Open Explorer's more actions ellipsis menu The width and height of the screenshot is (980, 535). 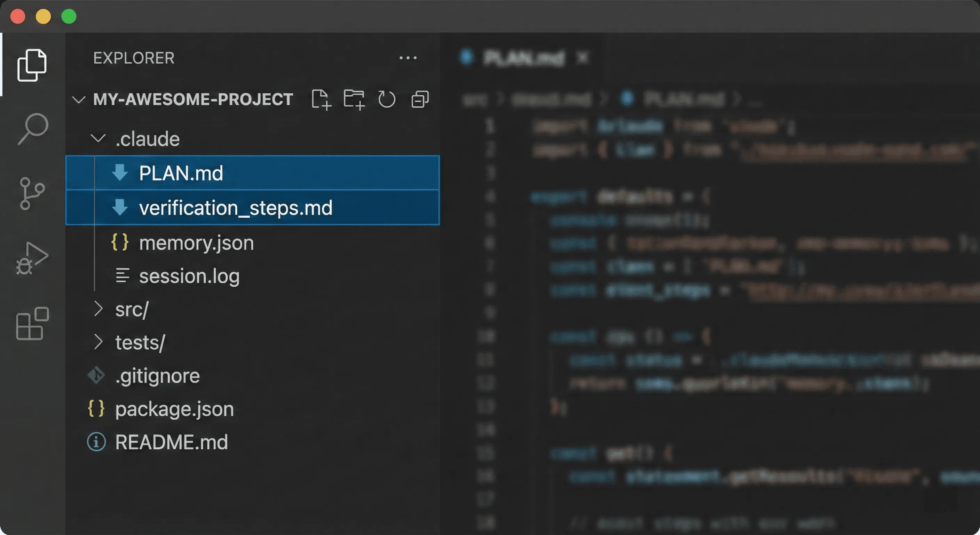(408, 58)
